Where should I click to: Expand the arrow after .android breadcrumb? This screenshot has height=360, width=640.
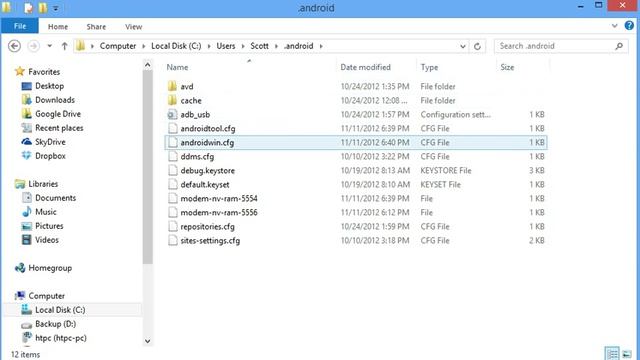point(321,46)
